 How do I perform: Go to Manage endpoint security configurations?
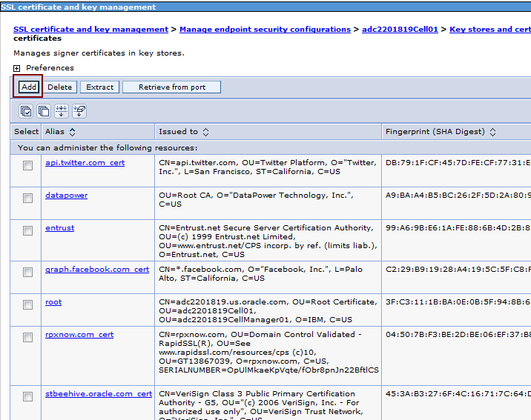pos(265,30)
